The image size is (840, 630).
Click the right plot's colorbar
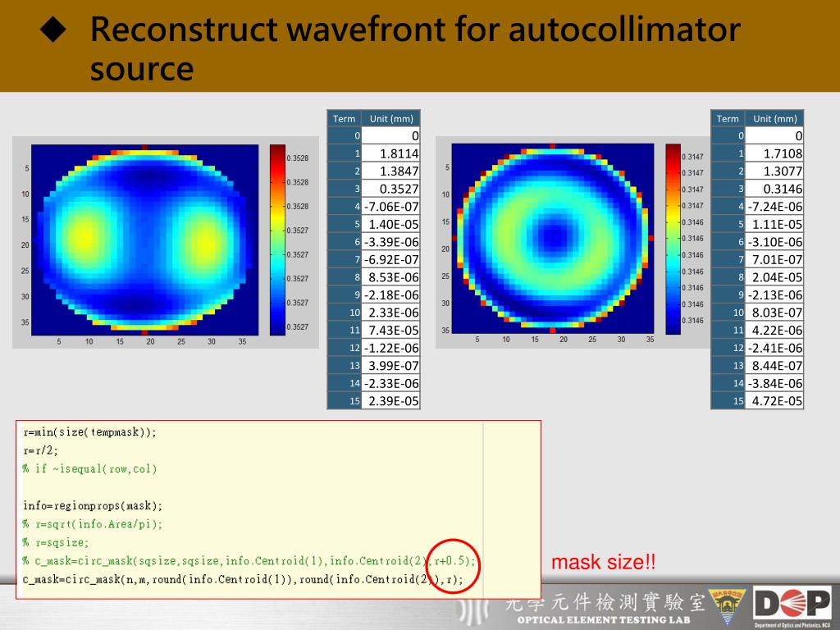click(673, 239)
